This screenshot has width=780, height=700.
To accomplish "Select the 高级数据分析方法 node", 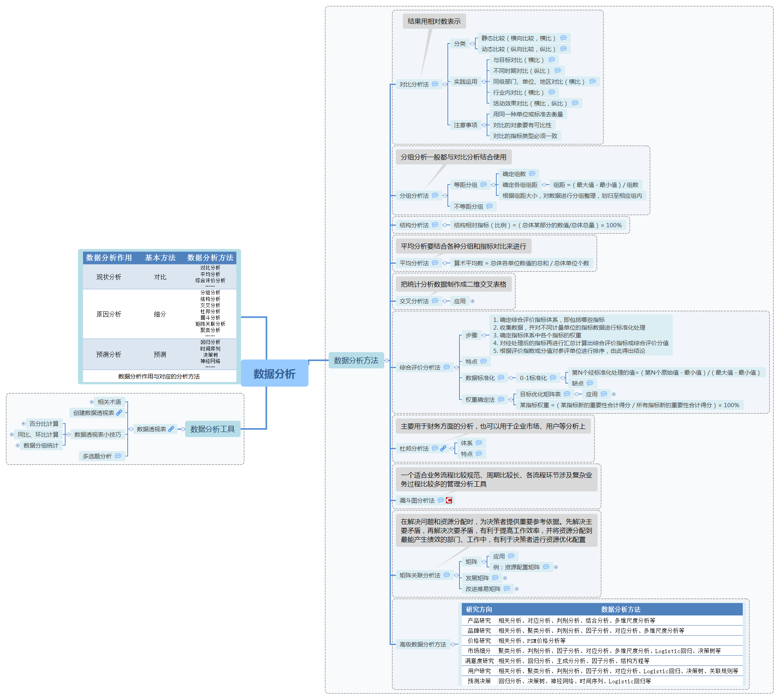I will 423,645.
